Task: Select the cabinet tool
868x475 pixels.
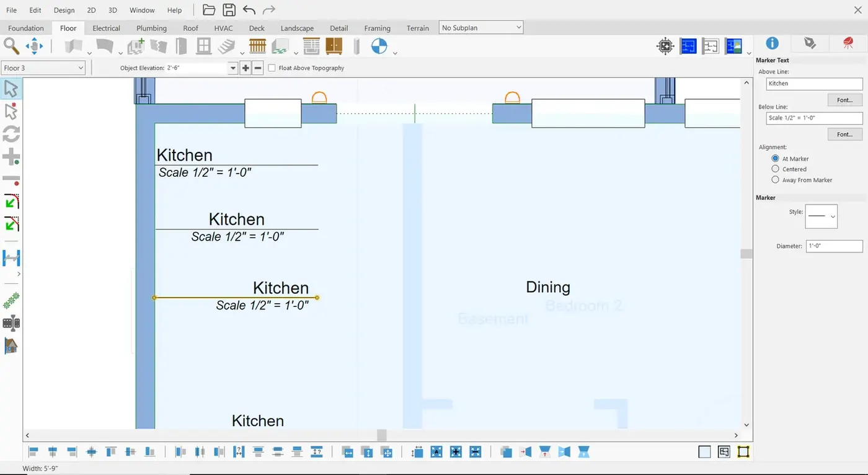Action: click(x=334, y=46)
